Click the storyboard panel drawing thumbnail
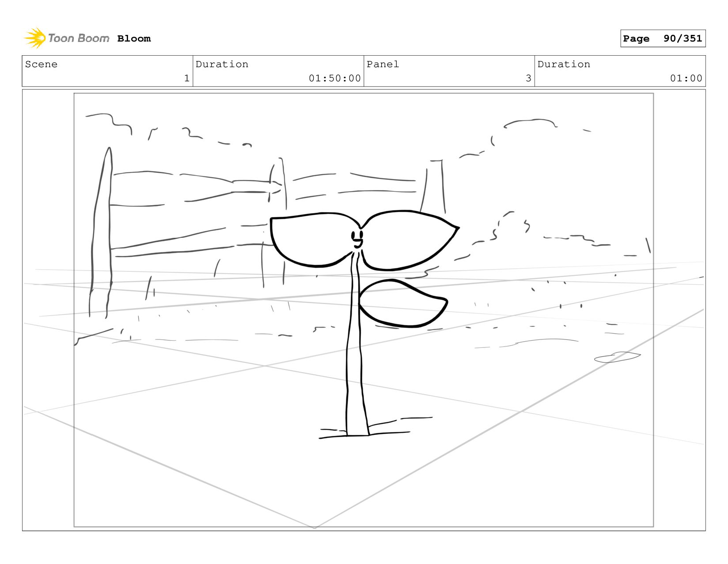The height and width of the screenshot is (564, 728). [364, 310]
